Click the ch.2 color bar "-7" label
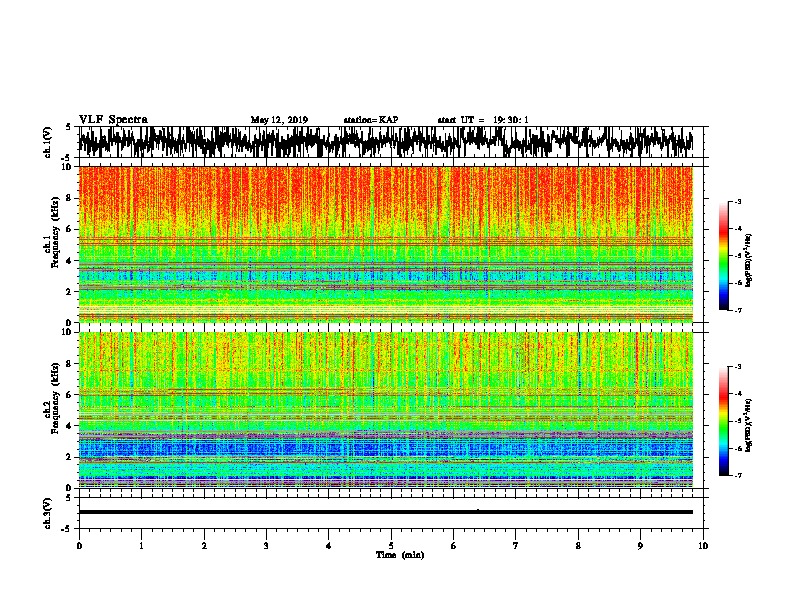The image size is (792, 612). pyautogui.click(x=738, y=475)
